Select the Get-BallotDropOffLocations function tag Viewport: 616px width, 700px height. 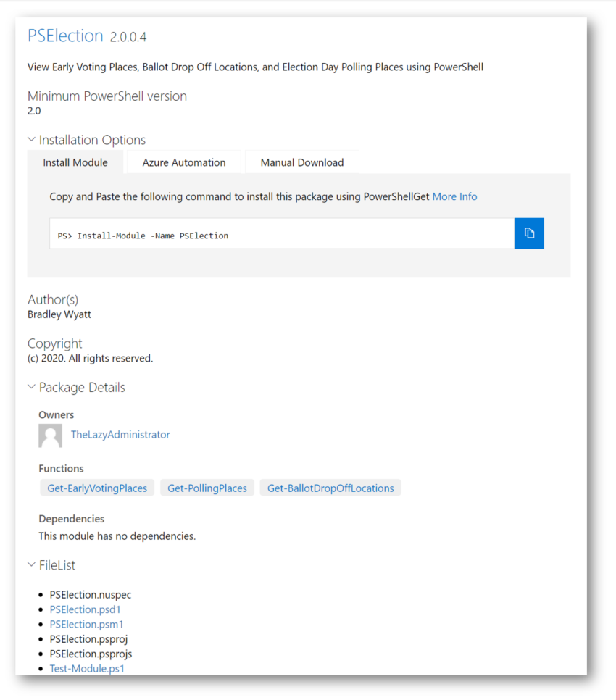[x=330, y=488]
